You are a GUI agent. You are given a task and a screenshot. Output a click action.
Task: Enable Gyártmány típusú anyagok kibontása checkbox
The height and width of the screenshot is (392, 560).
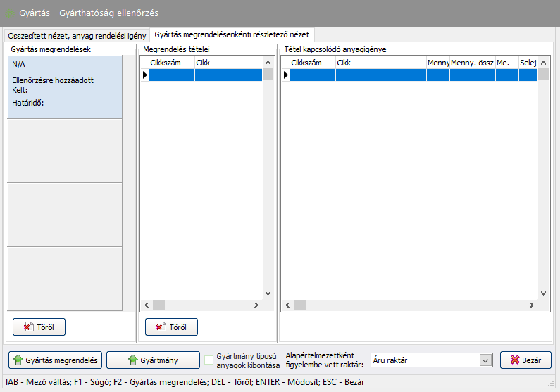pyautogui.click(x=209, y=360)
